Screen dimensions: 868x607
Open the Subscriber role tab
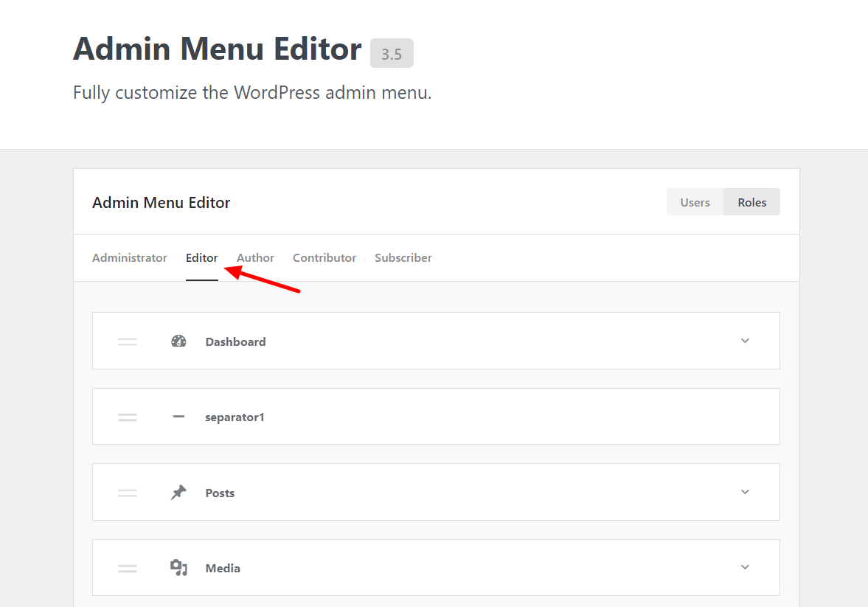point(403,257)
